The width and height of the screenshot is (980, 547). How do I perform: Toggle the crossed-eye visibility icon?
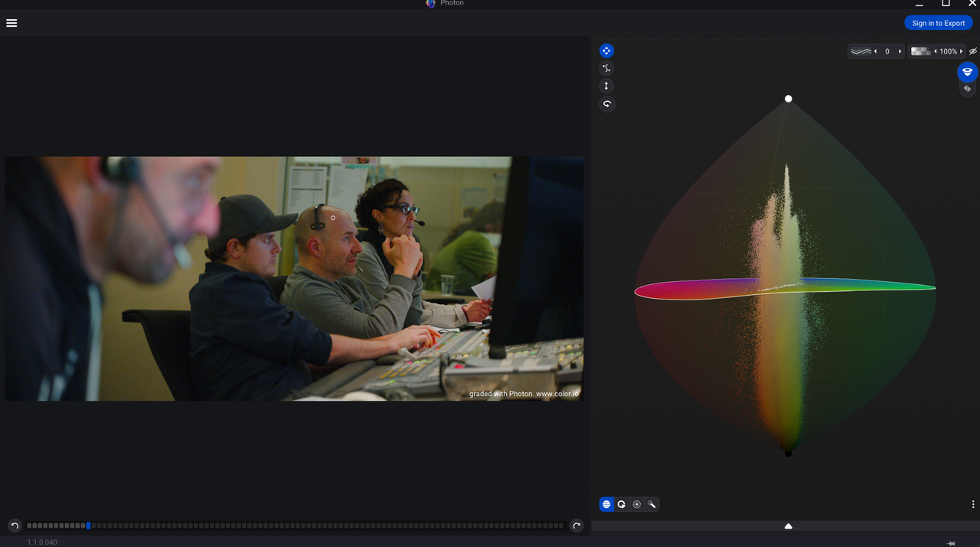pos(973,51)
